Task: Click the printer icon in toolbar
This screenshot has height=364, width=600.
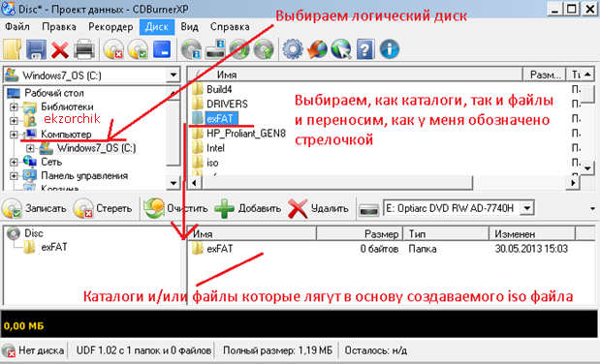Action: point(84,49)
